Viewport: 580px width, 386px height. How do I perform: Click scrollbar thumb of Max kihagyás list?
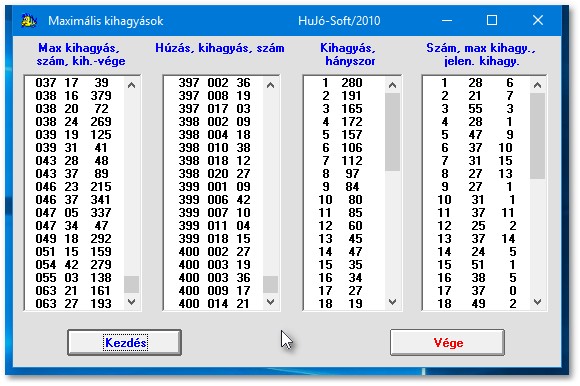pos(131,284)
